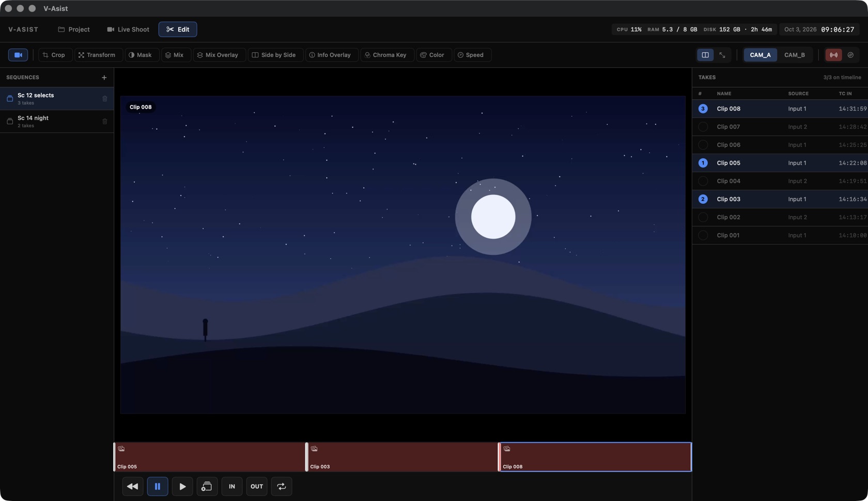This screenshot has height=501, width=868.
Task: Select the Edit tab
Action: coord(178,29)
